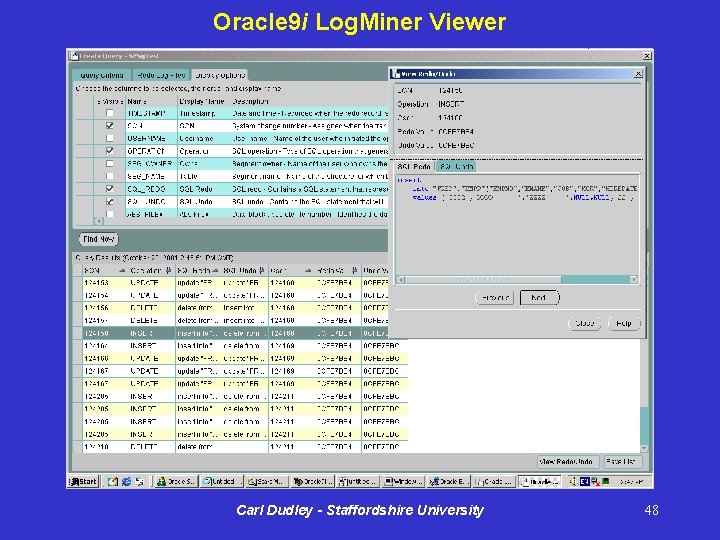Click the Find Now button
This screenshot has height=540, width=720.
(99, 239)
